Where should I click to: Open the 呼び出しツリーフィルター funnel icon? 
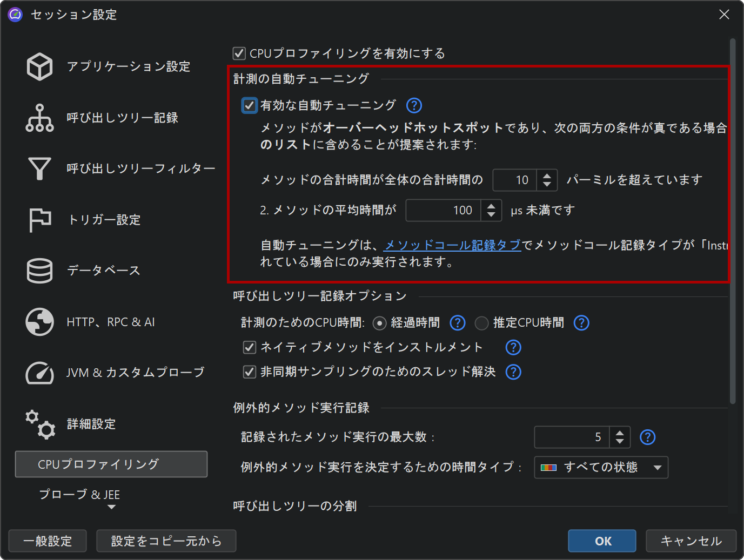pos(39,168)
